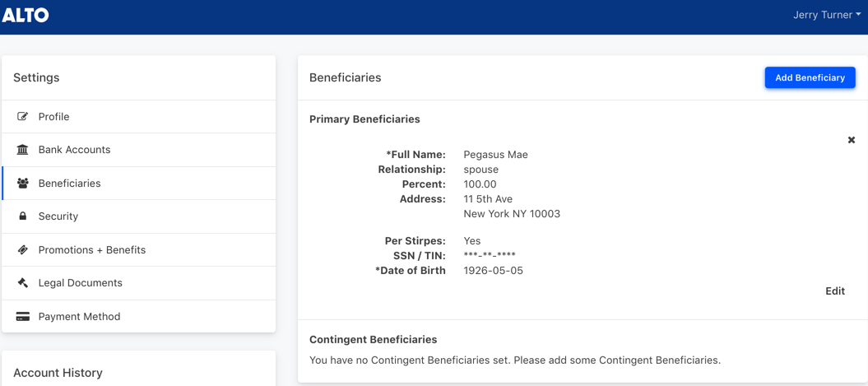Click the Profile edit pencil icon
Viewport: 868px width, 386px height.
pos(23,117)
